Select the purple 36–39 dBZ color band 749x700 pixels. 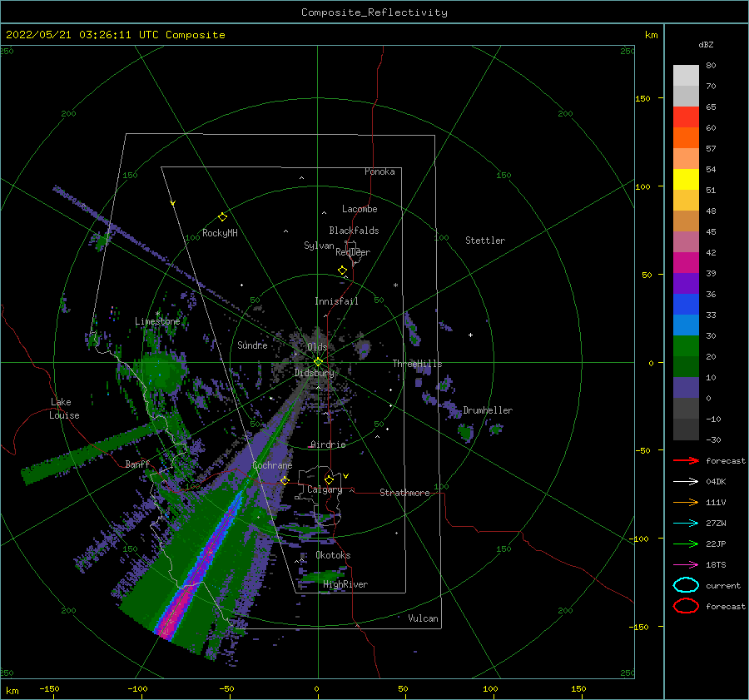(x=686, y=283)
